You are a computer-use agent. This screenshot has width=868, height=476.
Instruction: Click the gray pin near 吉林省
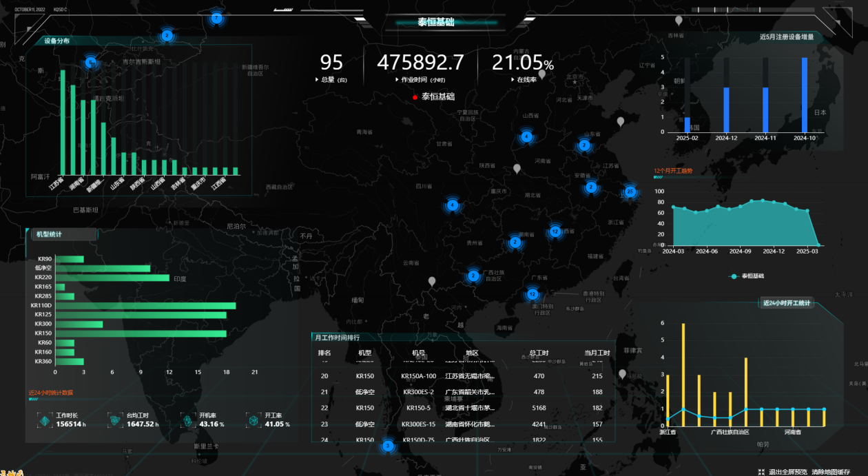679,21
